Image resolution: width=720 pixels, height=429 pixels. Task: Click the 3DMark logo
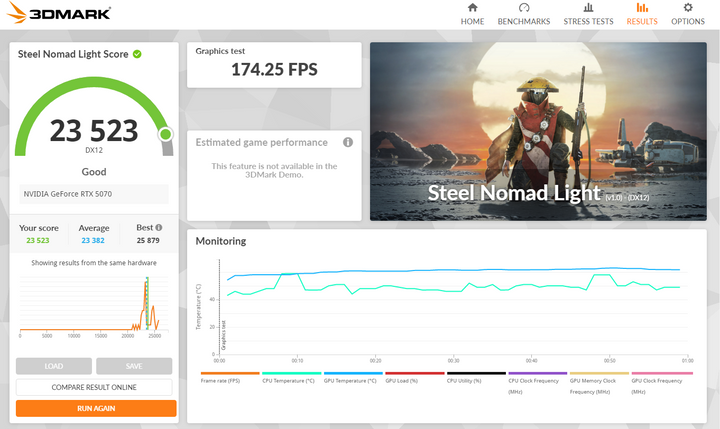pyautogui.click(x=59, y=13)
